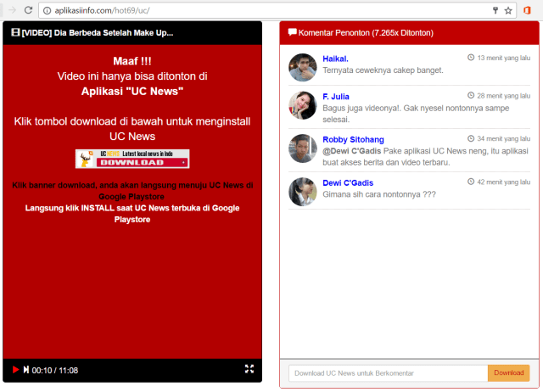
Task: Click clock icon next to 42 menit yang lalu
Action: 471,182
